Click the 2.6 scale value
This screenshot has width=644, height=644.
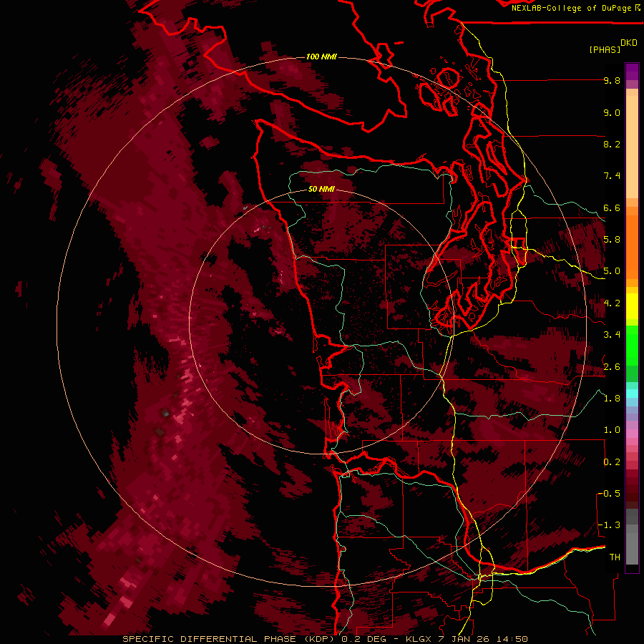pos(612,367)
